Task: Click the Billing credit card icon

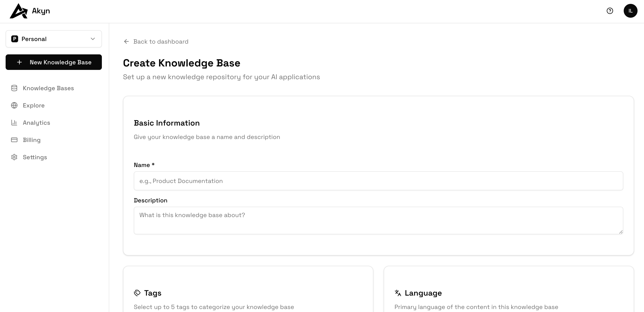Action: pos(14,140)
